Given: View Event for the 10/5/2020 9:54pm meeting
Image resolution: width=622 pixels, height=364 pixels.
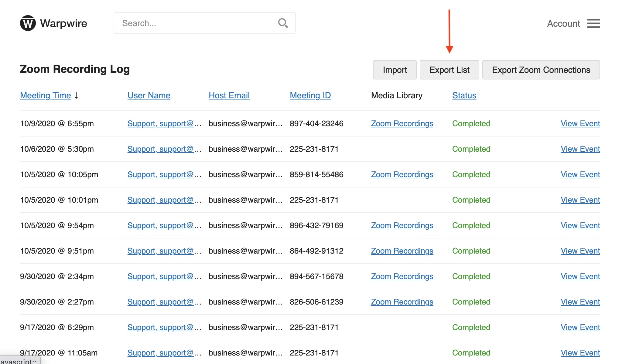Looking at the screenshot, I should point(580,225).
